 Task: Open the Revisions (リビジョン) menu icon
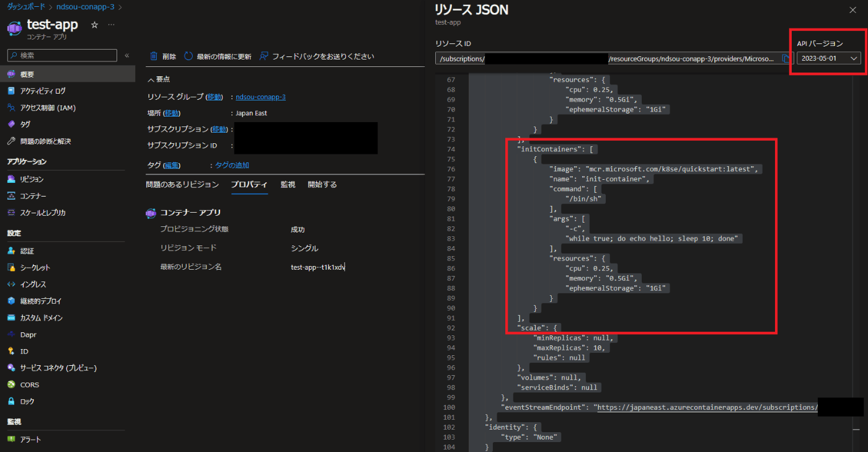11,179
